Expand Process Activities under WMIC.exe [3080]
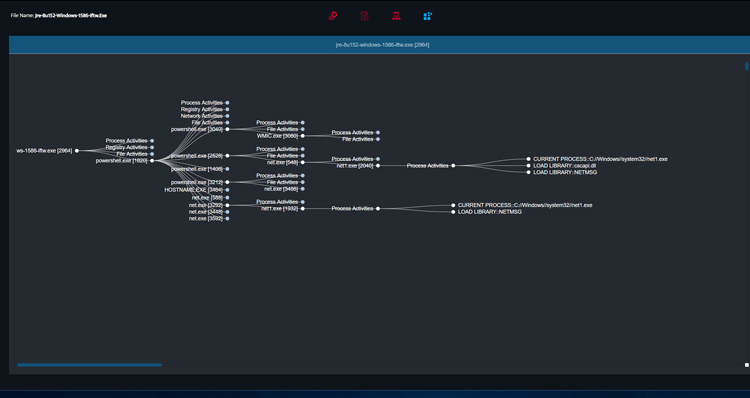Image resolution: width=750 pixels, height=398 pixels. point(378,133)
